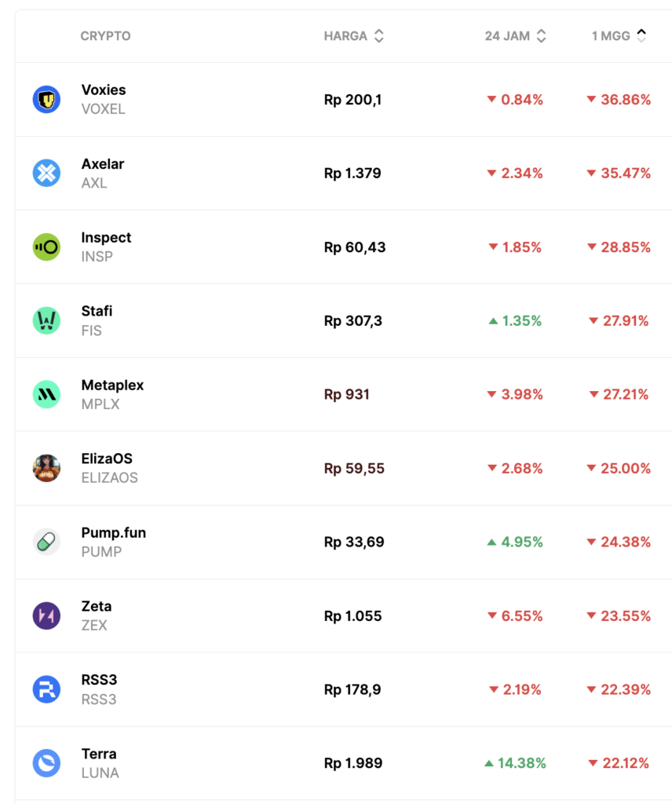The width and height of the screenshot is (672, 804).
Task: Open the Terra coin name link
Action: pyautogui.click(x=99, y=754)
